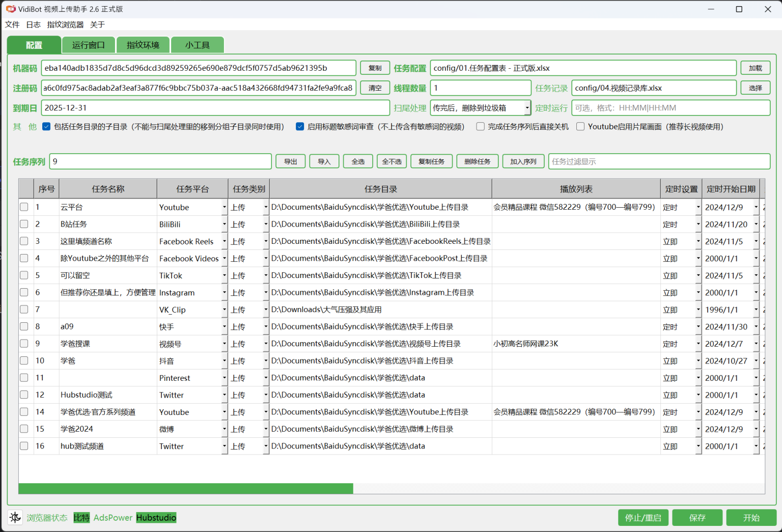Click the 复制 button next to 机器码
Viewport: 782px width, 532px height.
(x=375, y=68)
